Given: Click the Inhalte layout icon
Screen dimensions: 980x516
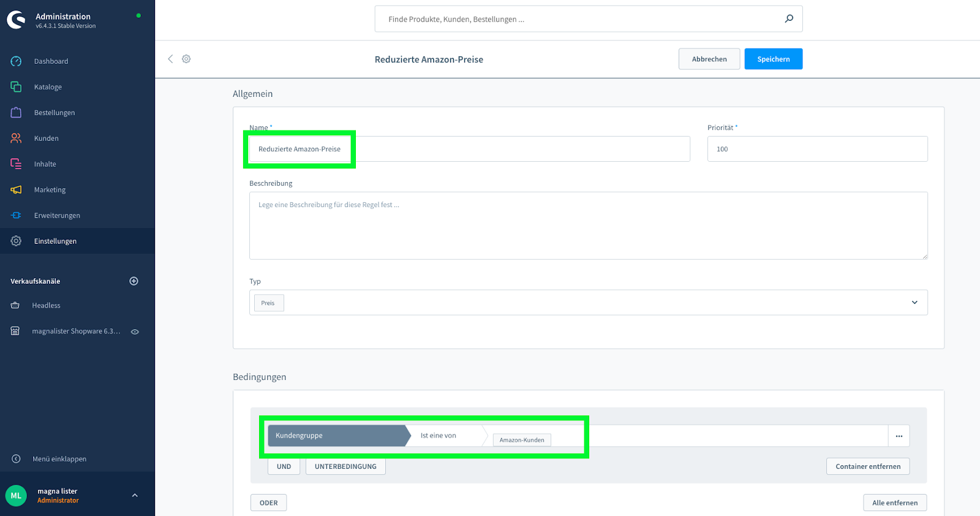Looking at the screenshot, I should (16, 164).
